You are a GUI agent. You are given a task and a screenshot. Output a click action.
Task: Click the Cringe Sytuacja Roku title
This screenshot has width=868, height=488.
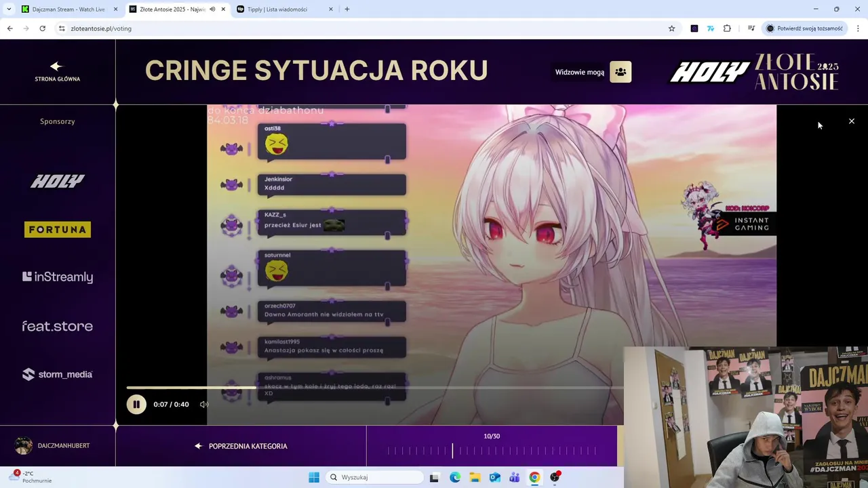tap(317, 70)
